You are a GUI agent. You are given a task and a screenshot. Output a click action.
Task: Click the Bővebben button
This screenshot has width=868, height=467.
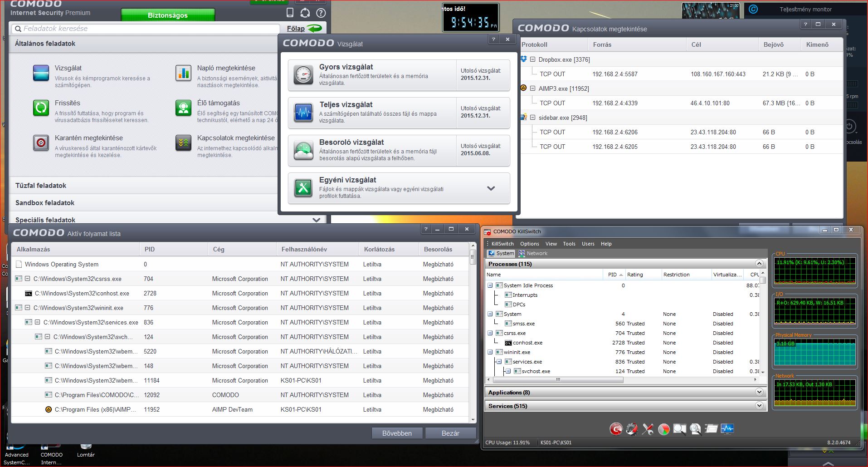[x=397, y=433]
